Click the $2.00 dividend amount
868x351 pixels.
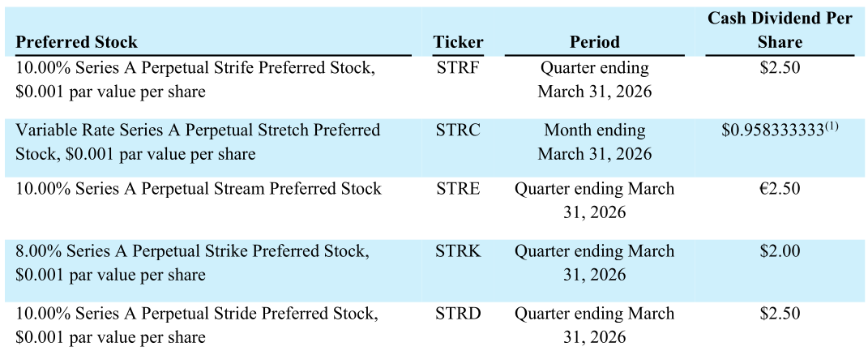click(x=780, y=251)
